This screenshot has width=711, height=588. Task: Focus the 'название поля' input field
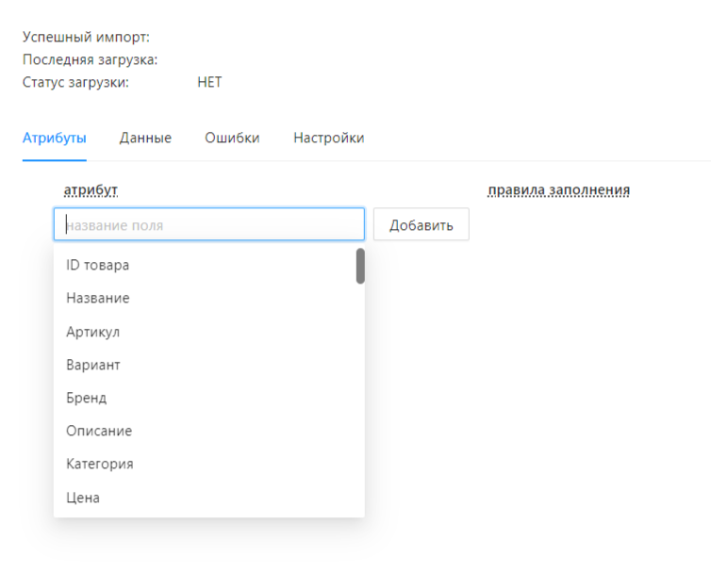point(208,225)
